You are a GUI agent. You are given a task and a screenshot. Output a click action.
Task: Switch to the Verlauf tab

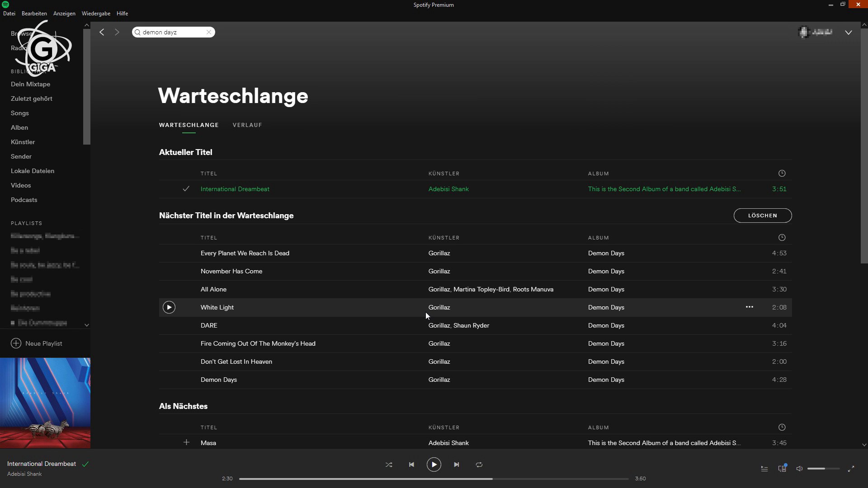247,125
